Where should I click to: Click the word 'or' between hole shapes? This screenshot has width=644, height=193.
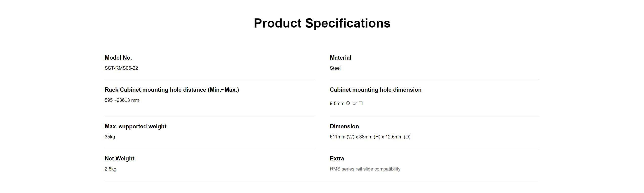(x=355, y=104)
